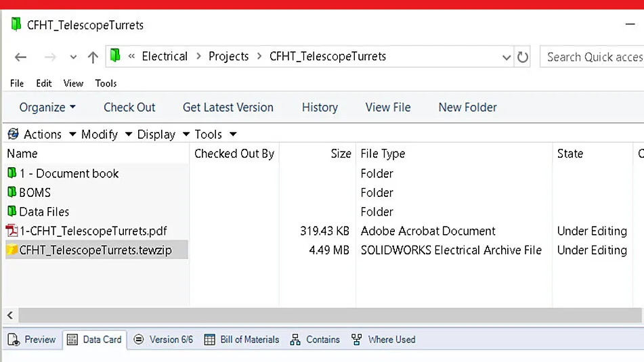The width and height of the screenshot is (644, 362).
Task: Click the horizontal scrollbar left arrow
Action: click(10, 315)
